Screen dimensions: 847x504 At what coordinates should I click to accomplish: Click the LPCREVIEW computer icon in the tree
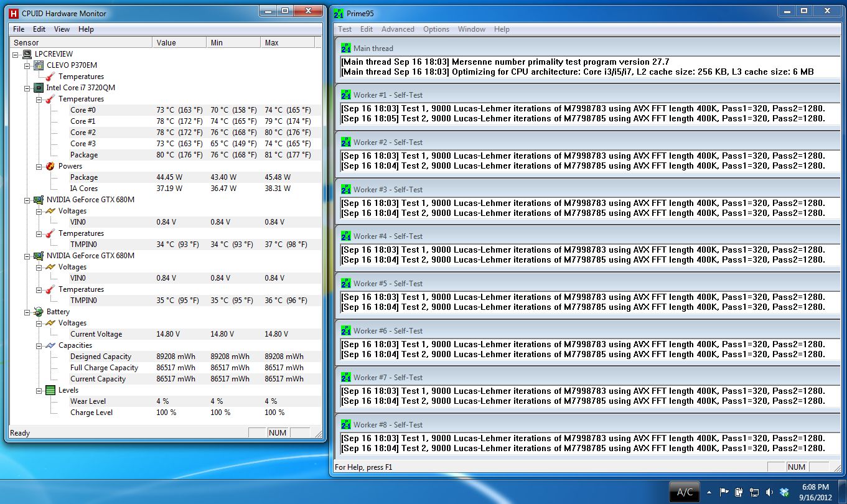coord(26,54)
